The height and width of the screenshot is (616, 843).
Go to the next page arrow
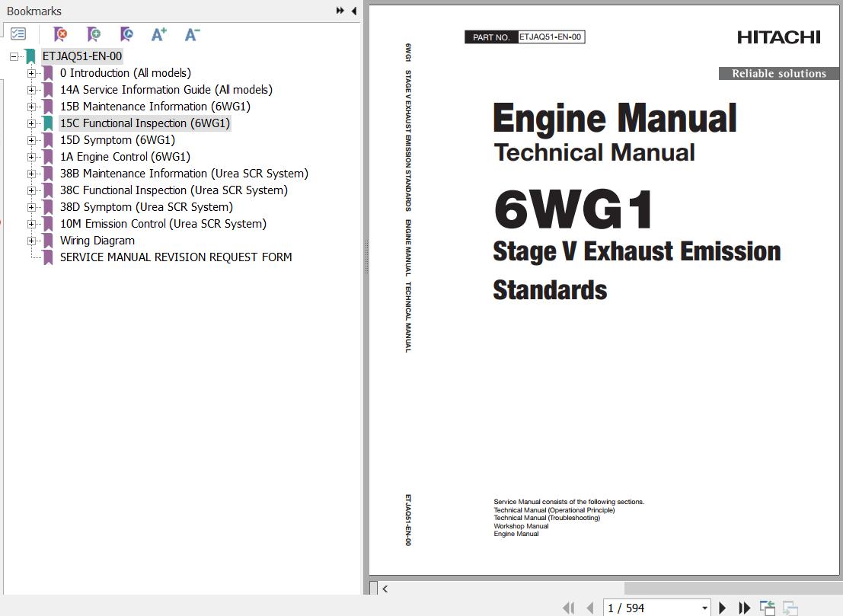point(722,608)
